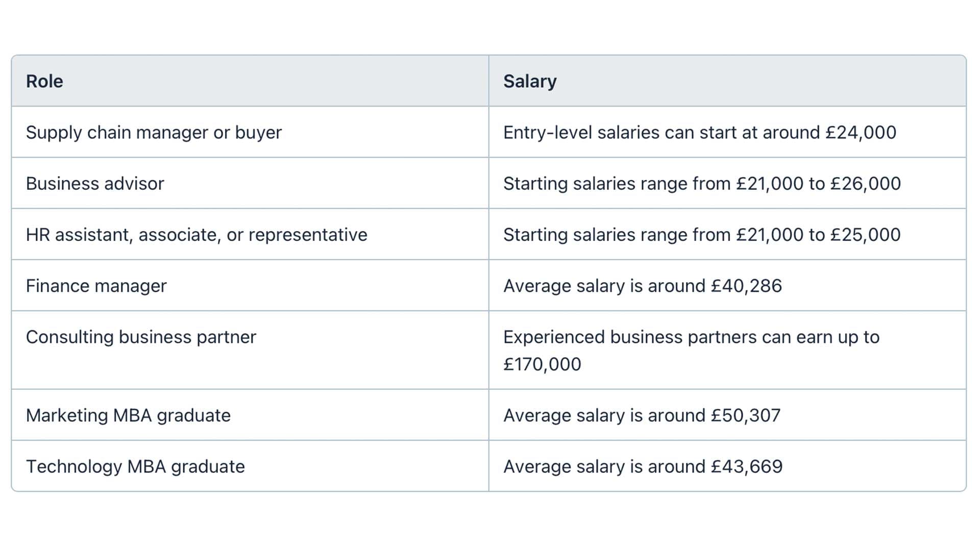980x551 pixels.
Task: Select the £50,307 average salary cell
Action: click(x=642, y=415)
